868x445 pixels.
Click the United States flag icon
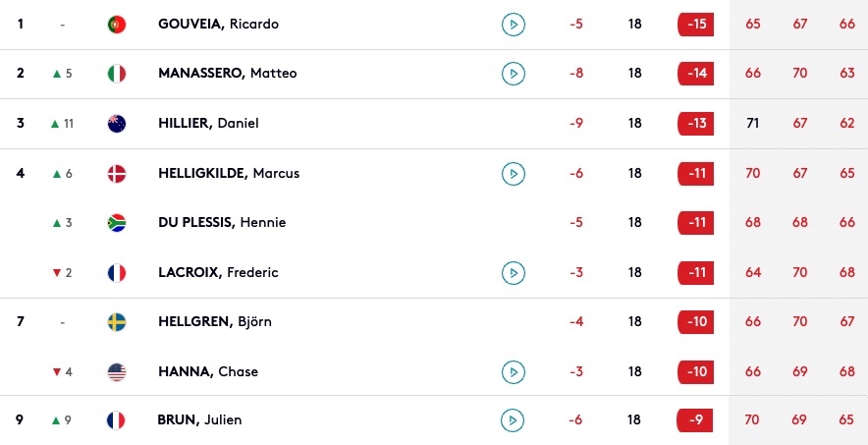(x=117, y=372)
